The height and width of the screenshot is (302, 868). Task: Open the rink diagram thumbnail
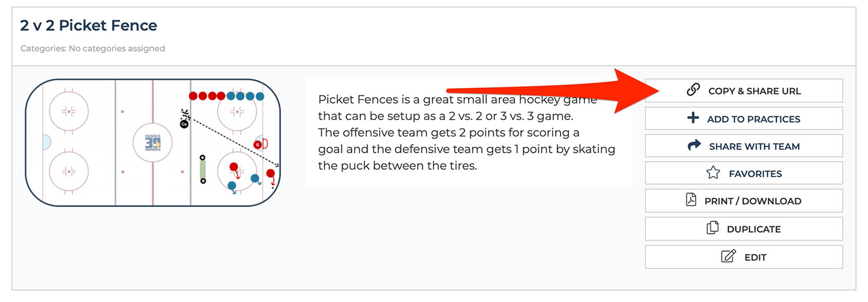tap(153, 142)
